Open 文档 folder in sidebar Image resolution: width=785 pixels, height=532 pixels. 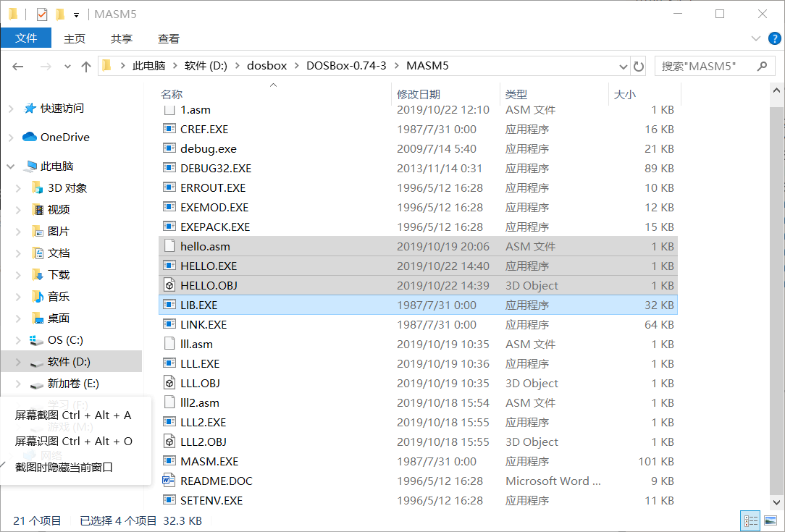[59, 253]
